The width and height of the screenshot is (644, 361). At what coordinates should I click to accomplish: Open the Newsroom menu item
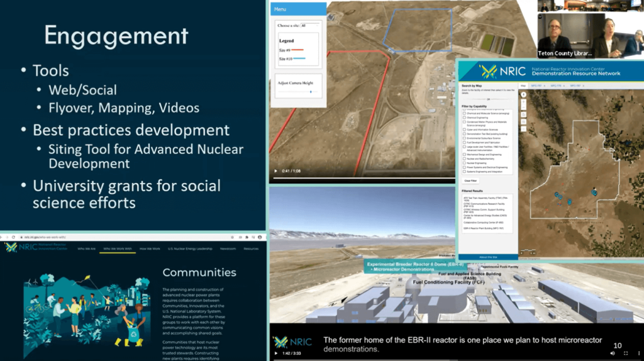coord(228,249)
